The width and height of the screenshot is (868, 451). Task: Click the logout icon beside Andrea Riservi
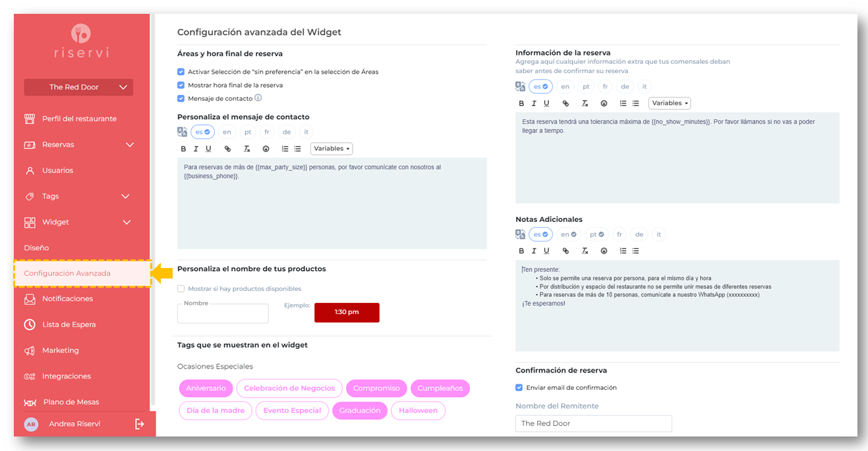[139, 424]
